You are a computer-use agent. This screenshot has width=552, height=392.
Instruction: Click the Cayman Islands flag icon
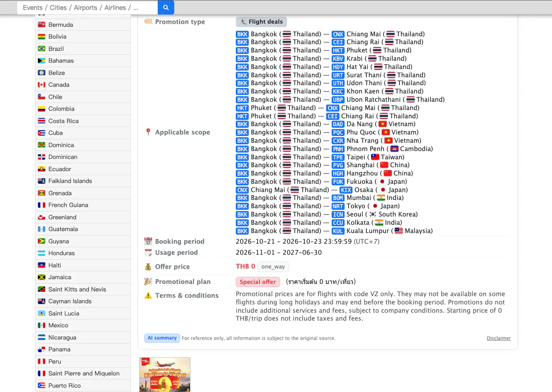41,301
